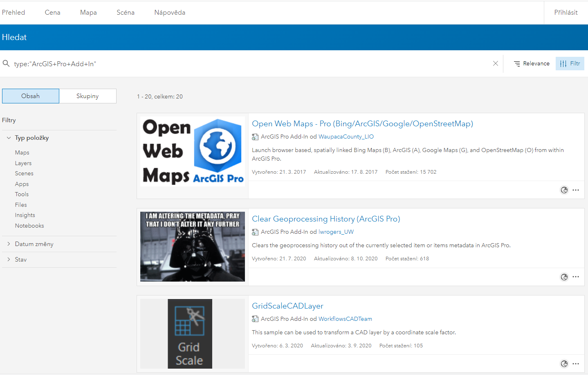Click 'Počet stažení: 105' text

tap(401, 346)
